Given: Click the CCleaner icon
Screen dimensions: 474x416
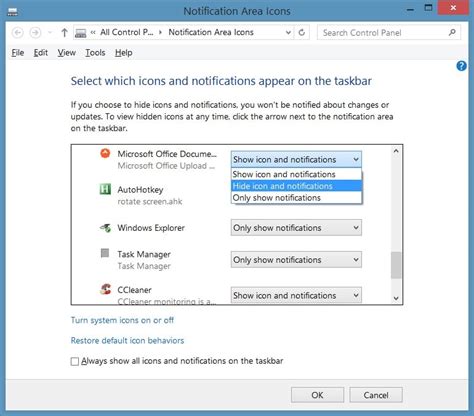Looking at the screenshot, I should 105,289.
